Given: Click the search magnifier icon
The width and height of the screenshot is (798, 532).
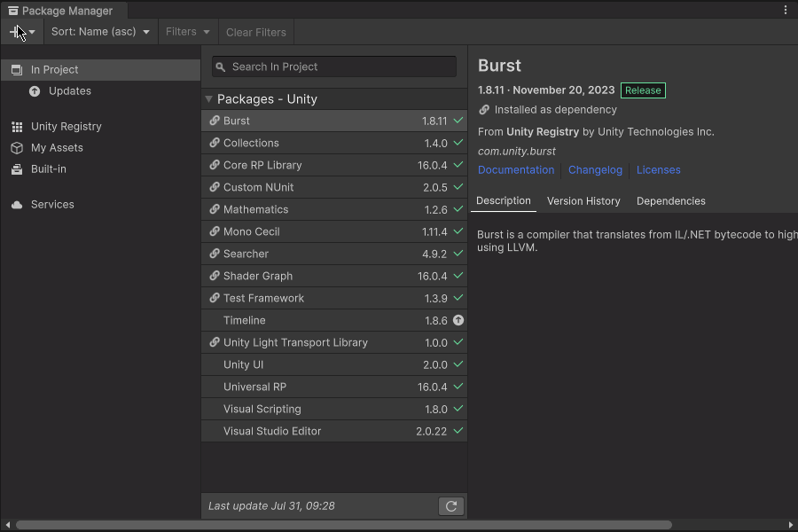Looking at the screenshot, I should tap(221, 67).
